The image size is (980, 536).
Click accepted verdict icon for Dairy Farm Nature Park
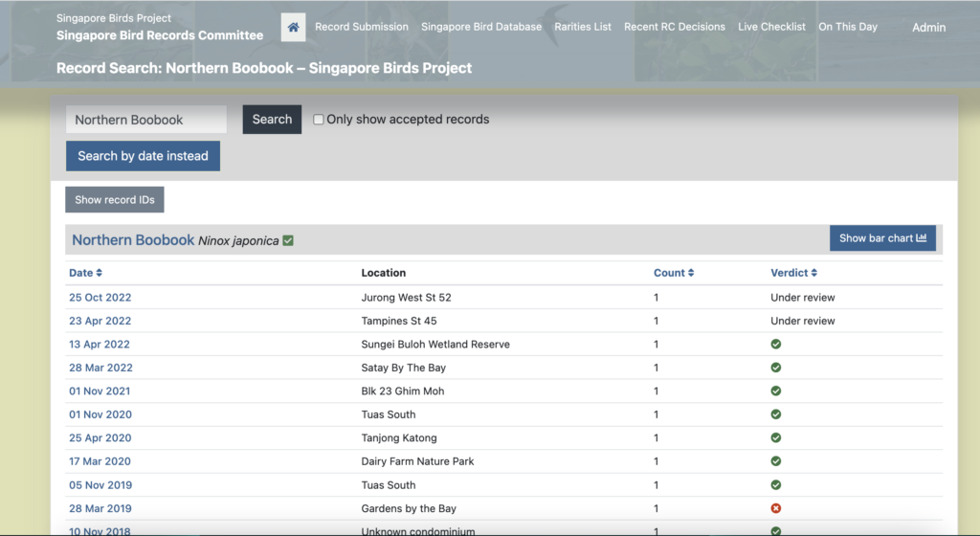pos(776,461)
